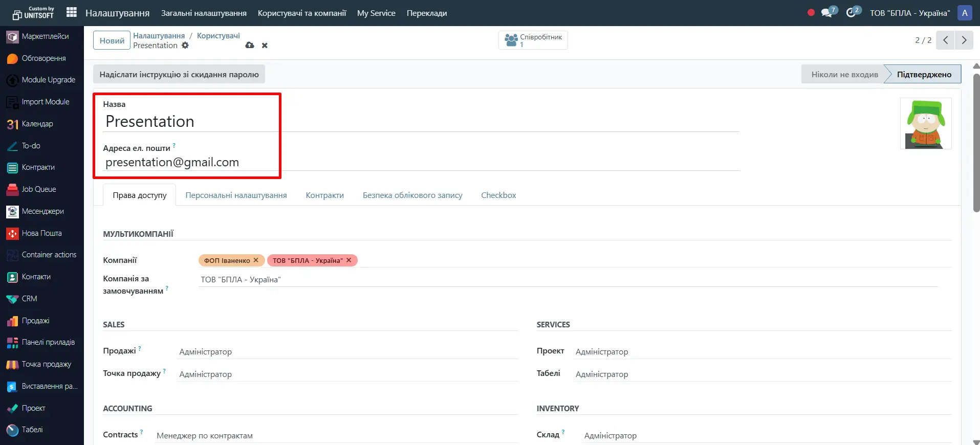Viewport: 980px width, 445px height.
Task: Click the user avatar image
Action: tap(925, 124)
